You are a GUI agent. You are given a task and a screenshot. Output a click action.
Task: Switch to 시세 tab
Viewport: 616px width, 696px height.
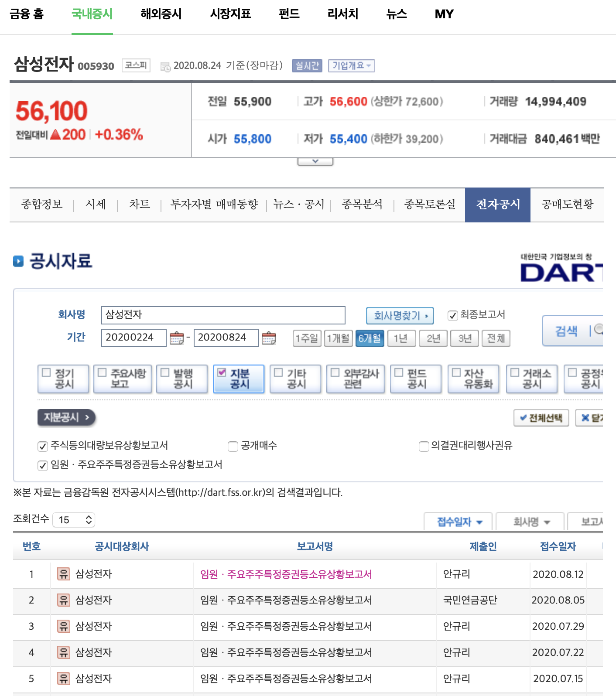(96, 204)
